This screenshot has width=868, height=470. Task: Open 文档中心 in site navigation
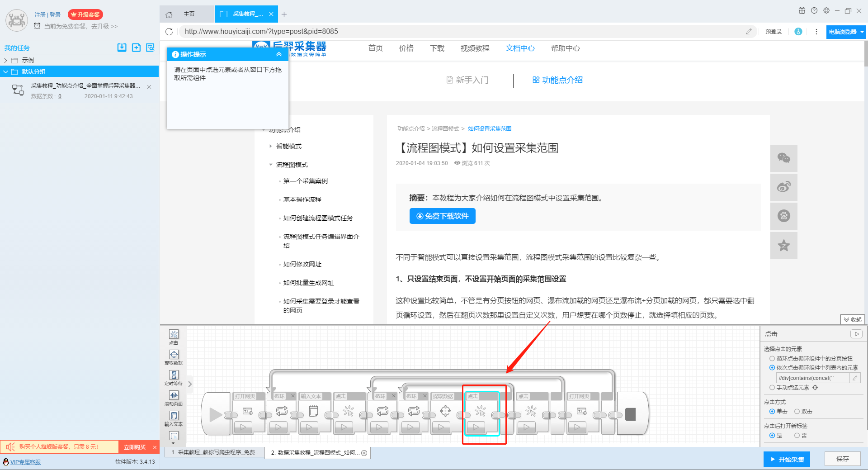pyautogui.click(x=520, y=48)
